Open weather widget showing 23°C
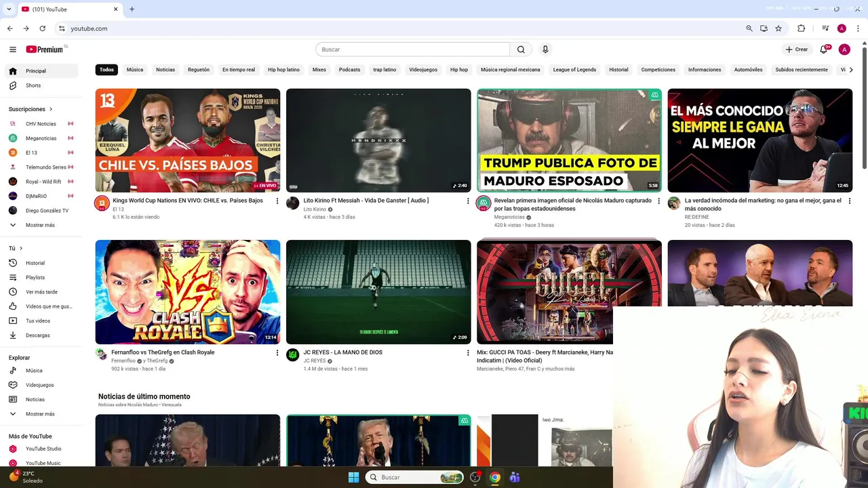 (25, 477)
